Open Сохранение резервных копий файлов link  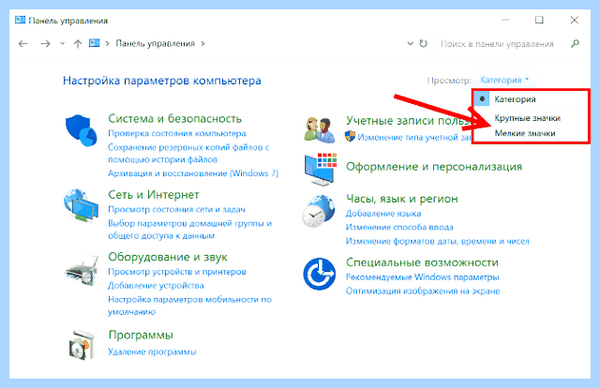pyautogui.click(x=189, y=153)
